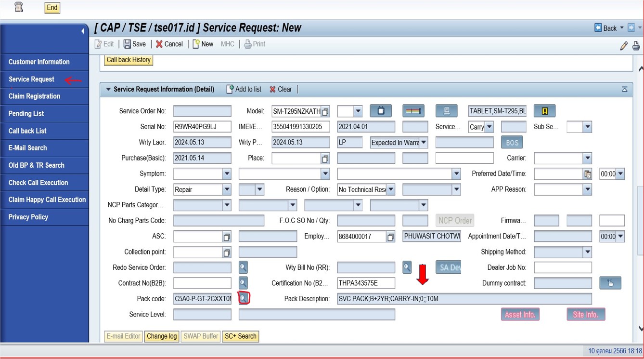644x359 pixels.
Task: Click No Charg Parts Code field
Action: (x=219, y=221)
